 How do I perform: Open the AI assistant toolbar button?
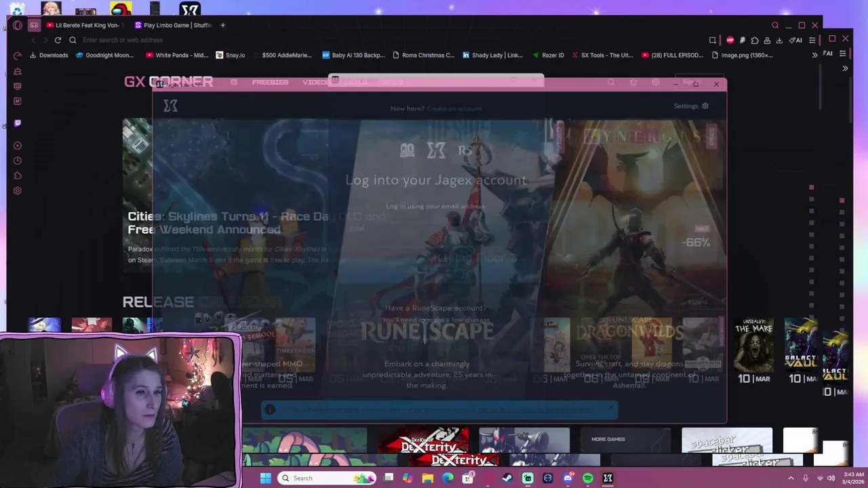796,40
